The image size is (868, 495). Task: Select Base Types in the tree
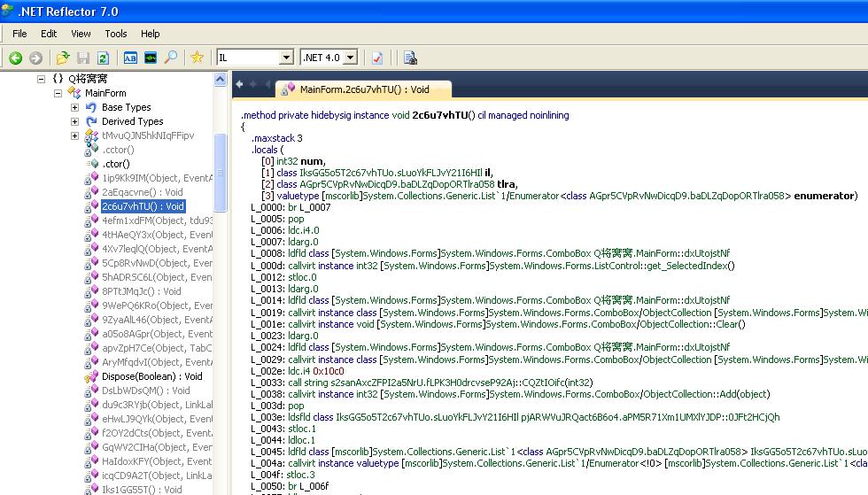[126, 107]
